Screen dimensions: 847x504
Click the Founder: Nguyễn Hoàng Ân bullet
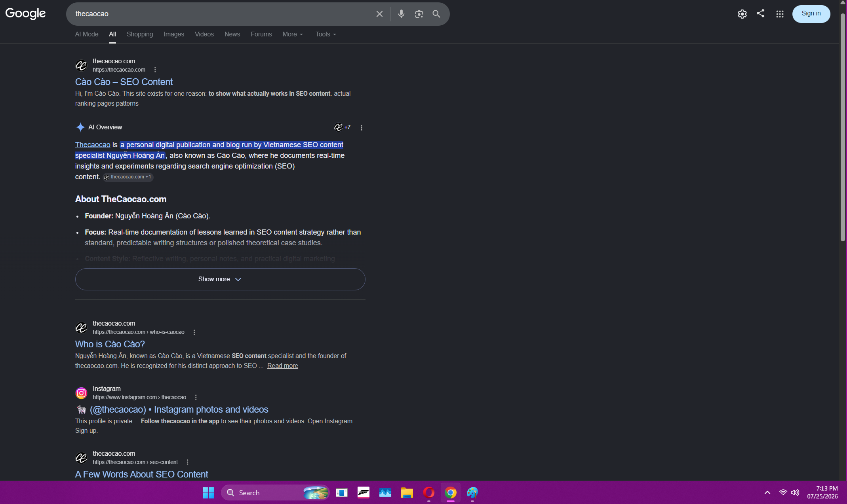point(147,216)
